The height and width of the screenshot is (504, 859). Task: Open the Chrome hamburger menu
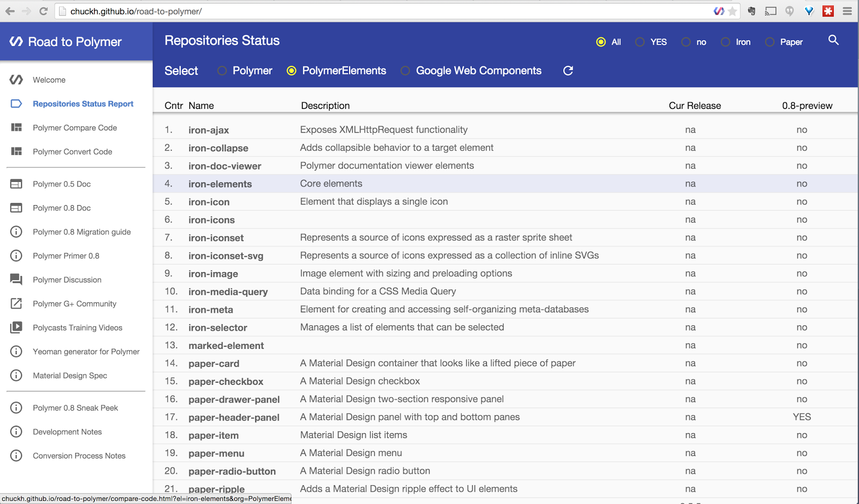click(x=847, y=11)
